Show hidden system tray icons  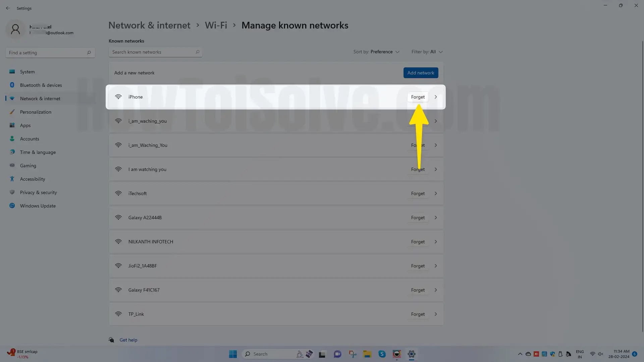pos(520,354)
